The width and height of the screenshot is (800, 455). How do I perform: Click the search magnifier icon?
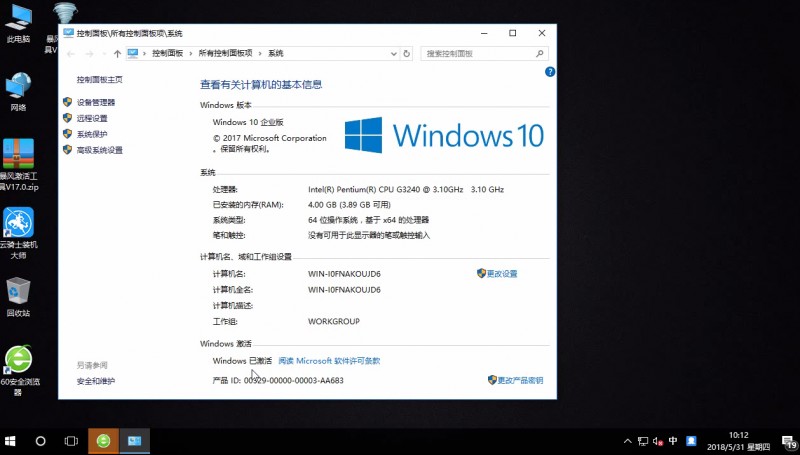click(x=540, y=53)
